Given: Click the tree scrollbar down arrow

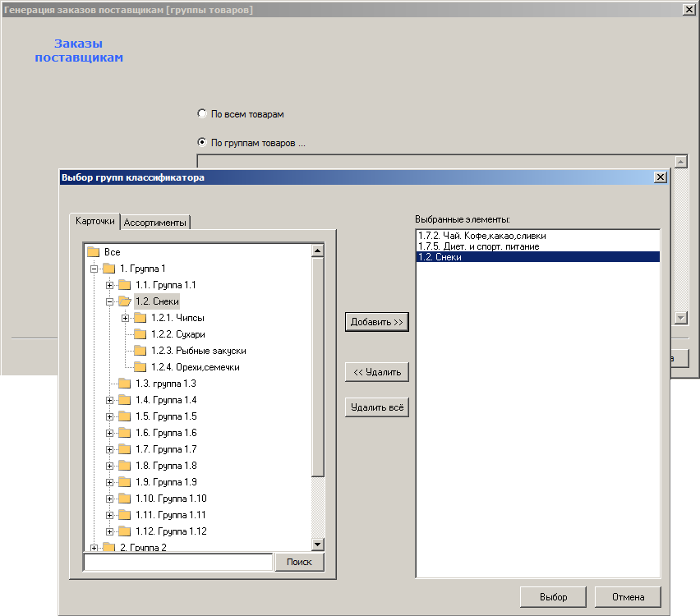Looking at the screenshot, I should point(317,544).
